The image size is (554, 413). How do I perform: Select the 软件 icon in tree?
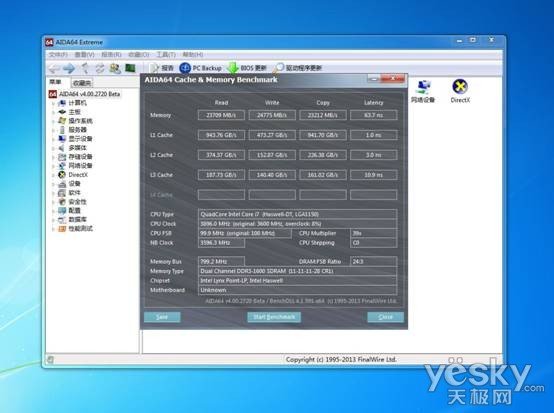point(62,193)
